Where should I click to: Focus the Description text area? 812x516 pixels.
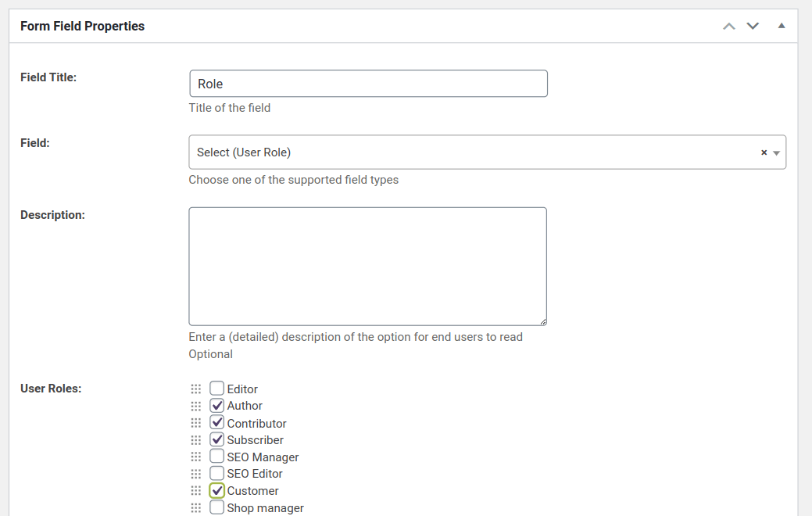tap(367, 267)
